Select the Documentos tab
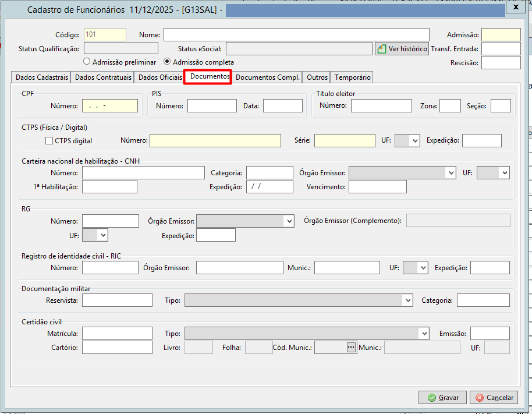This screenshot has width=532, height=414. point(208,76)
